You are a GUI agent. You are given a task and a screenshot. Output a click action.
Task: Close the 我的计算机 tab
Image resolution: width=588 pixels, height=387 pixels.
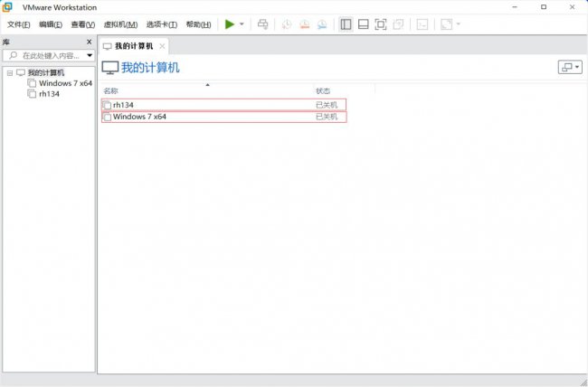pyautogui.click(x=162, y=46)
